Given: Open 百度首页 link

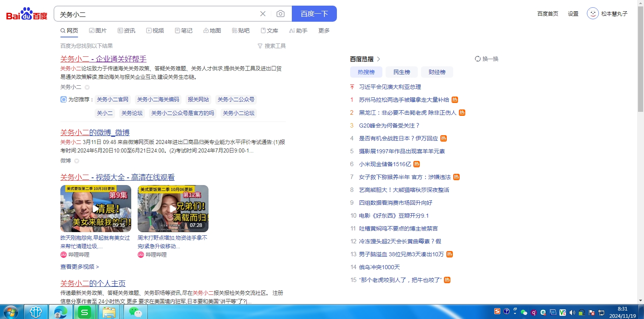Looking at the screenshot, I should tap(548, 14).
